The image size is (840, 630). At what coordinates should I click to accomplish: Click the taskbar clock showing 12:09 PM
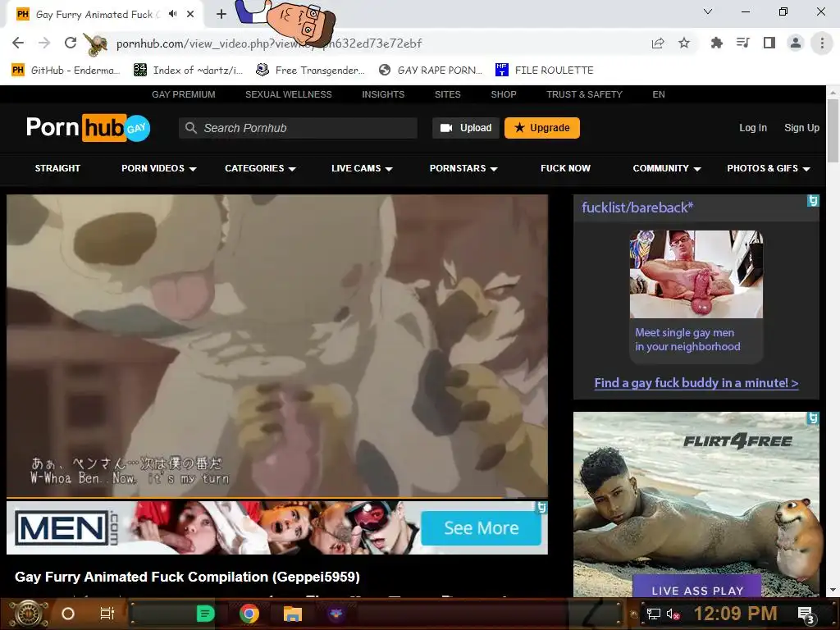pos(735,614)
